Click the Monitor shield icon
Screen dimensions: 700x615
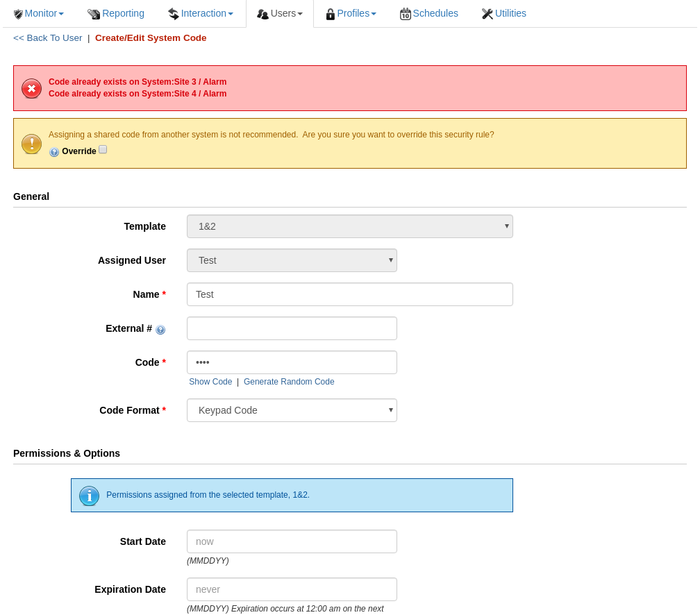[18, 15]
